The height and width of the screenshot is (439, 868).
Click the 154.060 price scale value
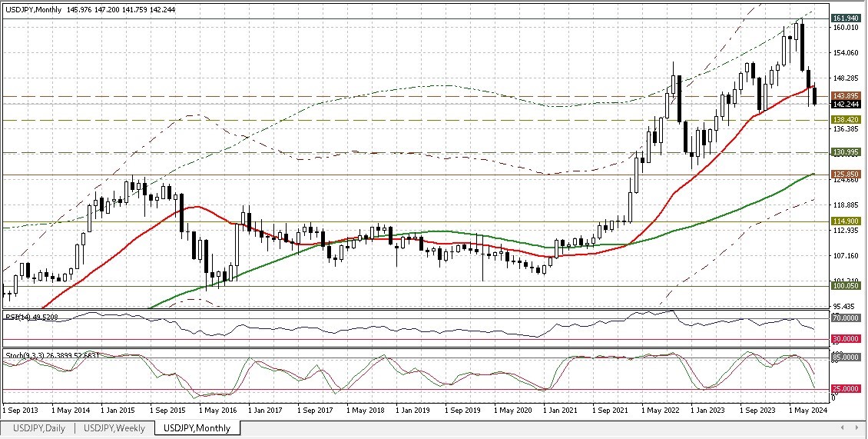coord(846,52)
